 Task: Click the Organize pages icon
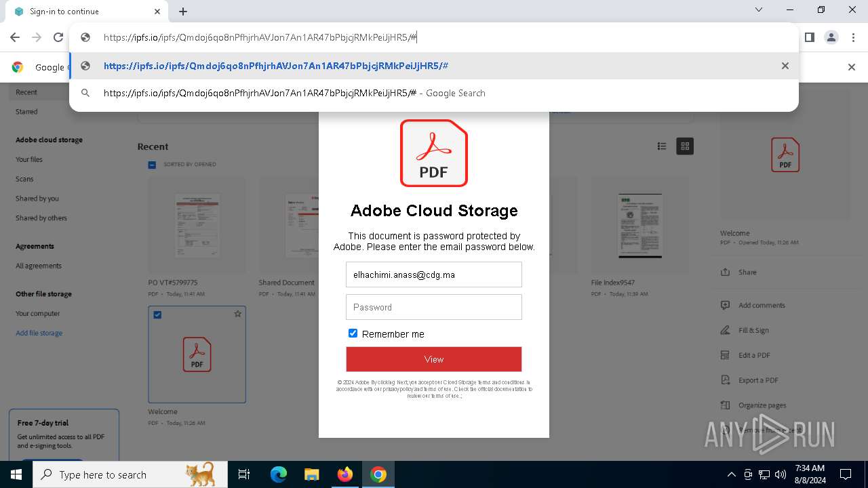(726, 405)
